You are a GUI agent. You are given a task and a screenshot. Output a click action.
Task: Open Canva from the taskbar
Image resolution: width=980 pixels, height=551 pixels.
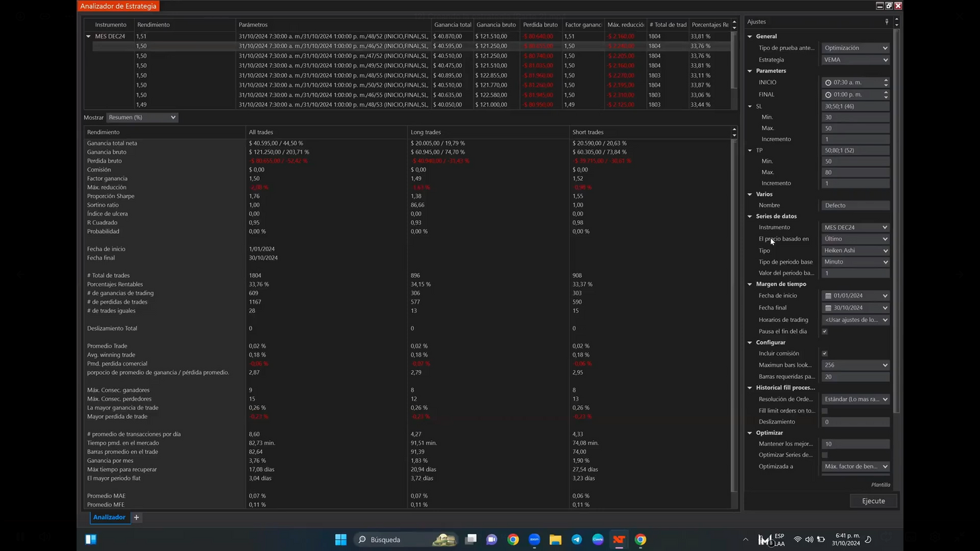coord(597,539)
